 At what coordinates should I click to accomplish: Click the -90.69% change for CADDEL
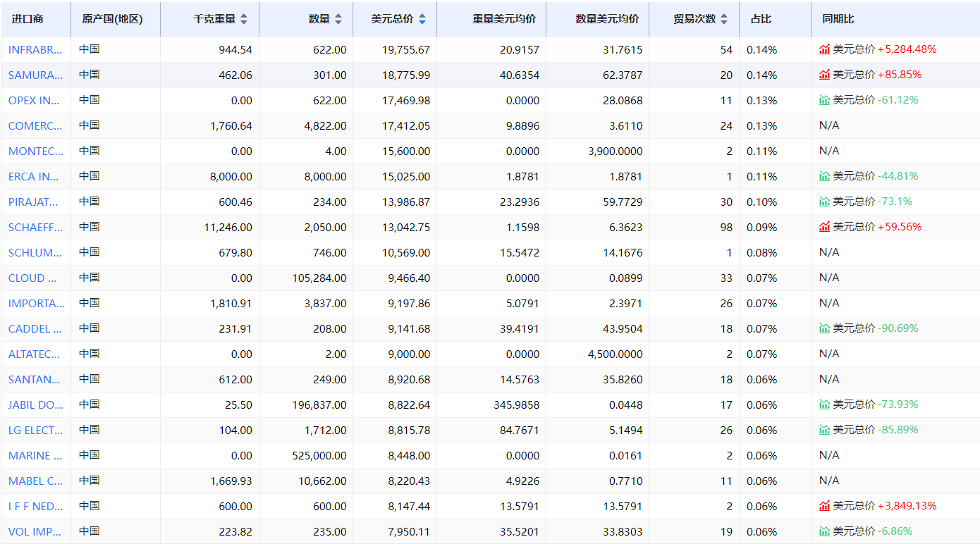898,328
